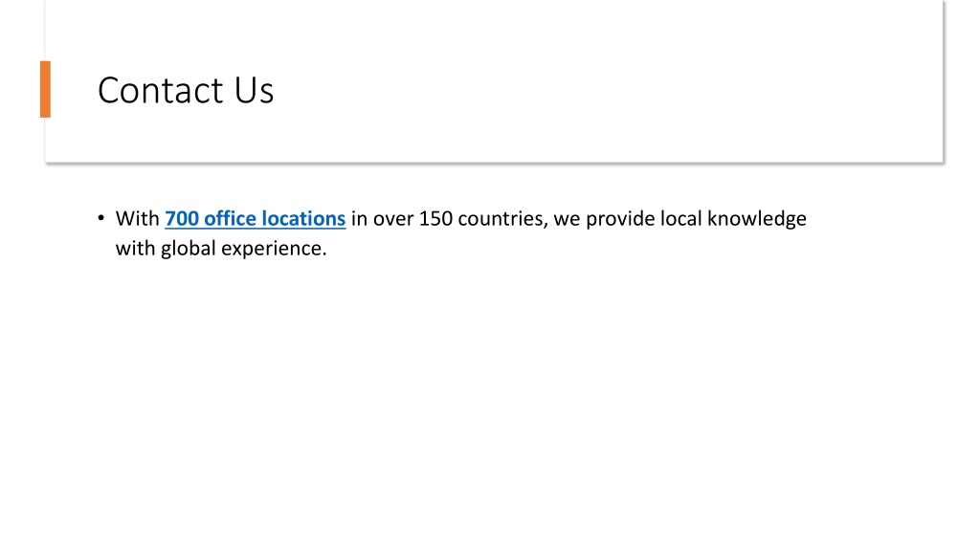Screen dimensions: 980x551
Task: Click the word over before 150
Action: (x=393, y=219)
